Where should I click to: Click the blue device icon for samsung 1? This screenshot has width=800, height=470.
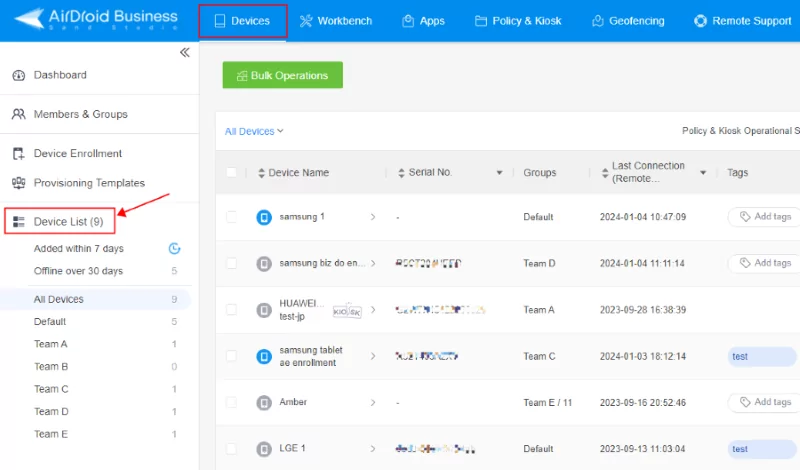click(264, 217)
